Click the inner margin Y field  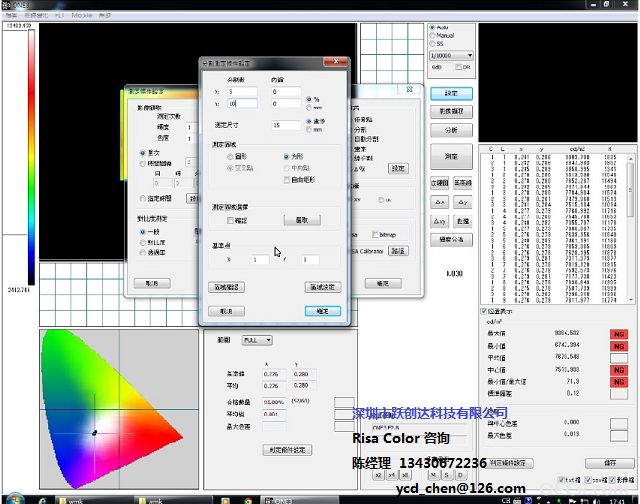tap(286, 104)
